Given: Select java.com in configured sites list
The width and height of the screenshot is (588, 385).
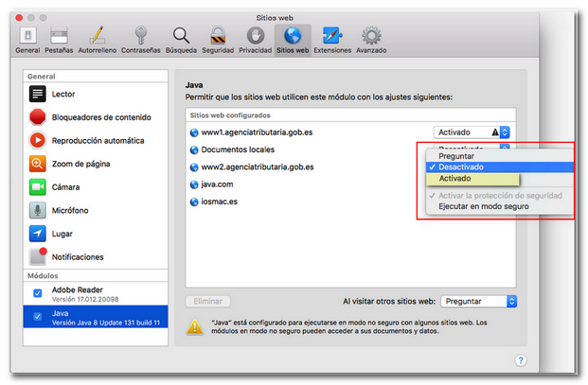Looking at the screenshot, I should 217,184.
